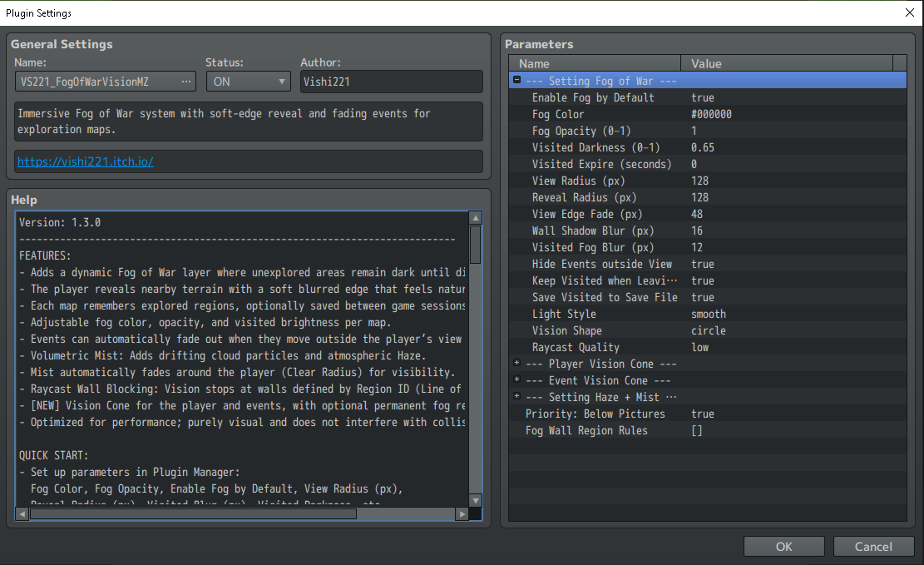Select Priority: Below Pictures parameter
Image resolution: width=924 pixels, height=565 pixels.
[707, 414]
